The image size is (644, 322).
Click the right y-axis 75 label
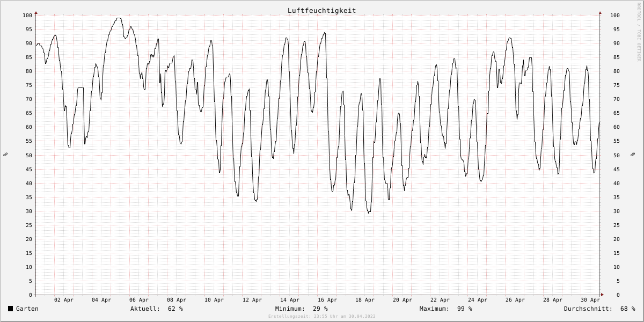click(x=617, y=85)
